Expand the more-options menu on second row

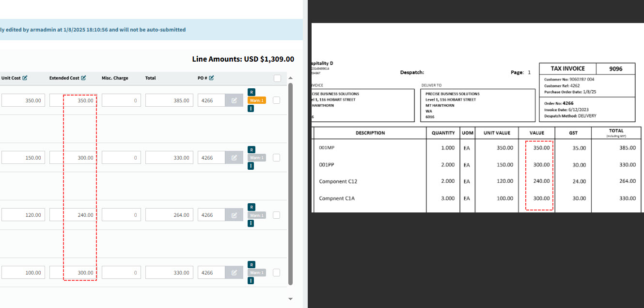point(251,166)
